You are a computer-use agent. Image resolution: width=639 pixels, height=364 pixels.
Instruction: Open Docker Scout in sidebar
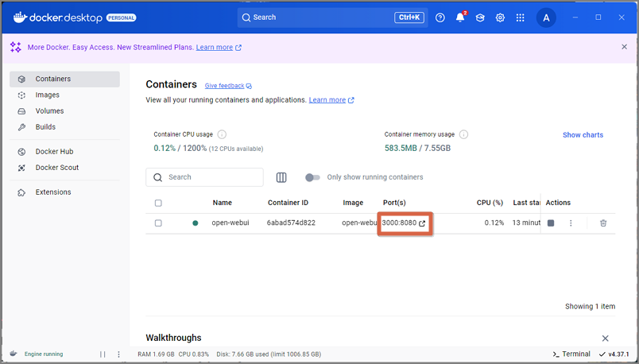pos(64,168)
